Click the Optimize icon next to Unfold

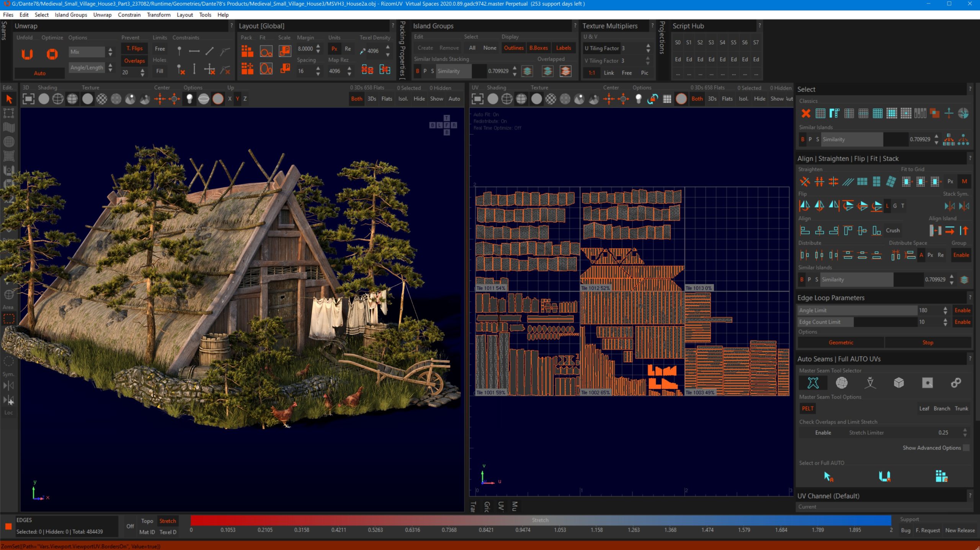click(52, 54)
